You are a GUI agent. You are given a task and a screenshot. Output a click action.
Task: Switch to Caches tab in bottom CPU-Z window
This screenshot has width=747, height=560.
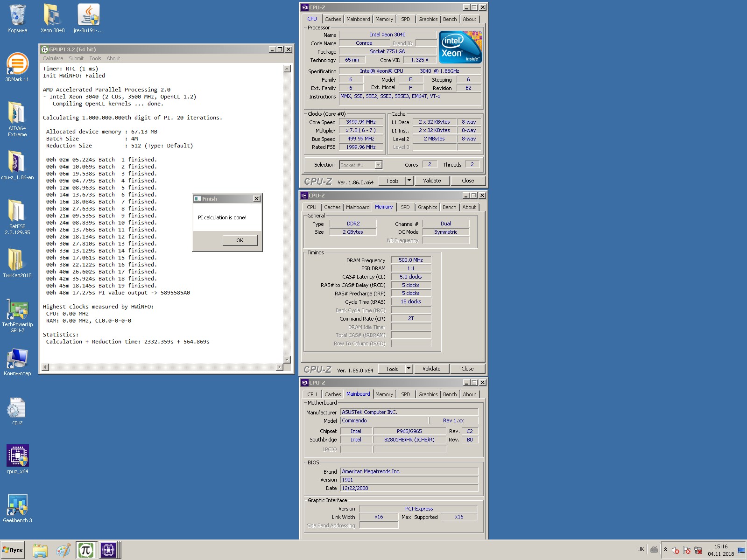333,394
